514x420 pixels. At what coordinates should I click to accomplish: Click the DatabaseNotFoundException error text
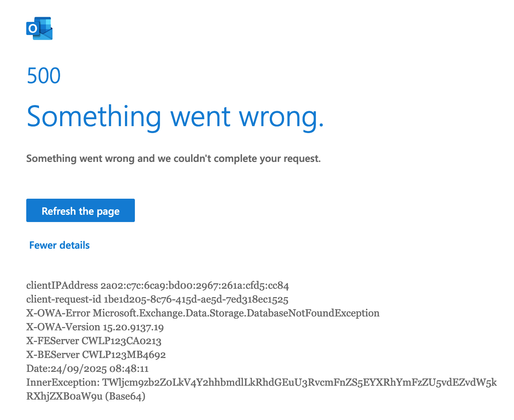[x=236, y=313]
